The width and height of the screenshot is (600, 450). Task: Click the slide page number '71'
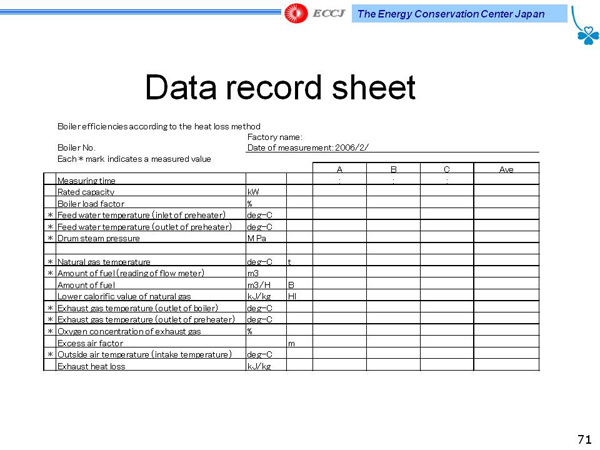[x=584, y=439]
